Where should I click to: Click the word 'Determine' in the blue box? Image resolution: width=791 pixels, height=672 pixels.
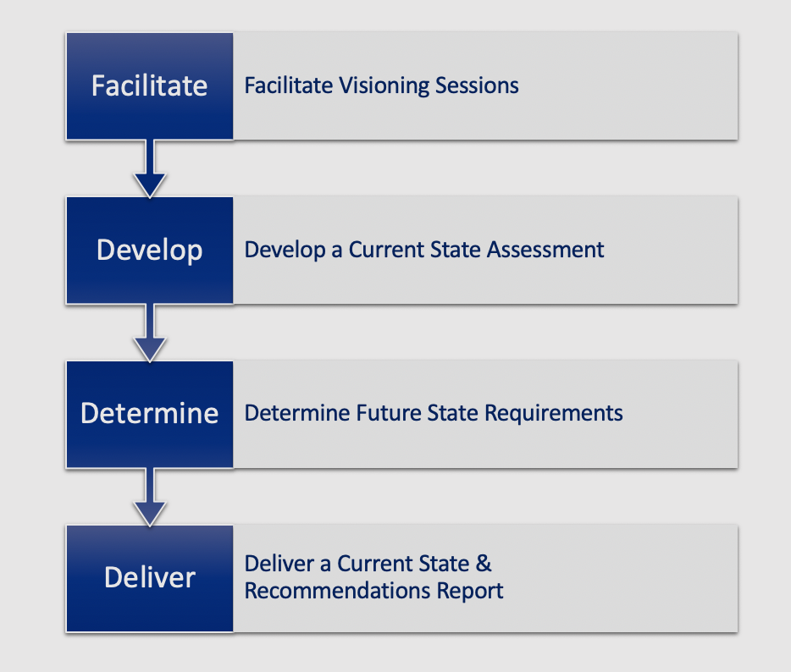[x=149, y=413]
